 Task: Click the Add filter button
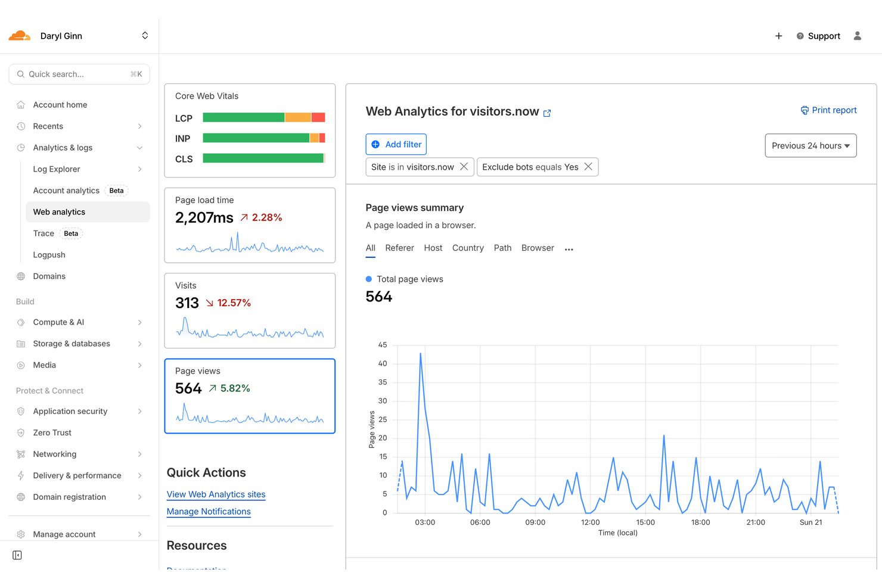(396, 144)
